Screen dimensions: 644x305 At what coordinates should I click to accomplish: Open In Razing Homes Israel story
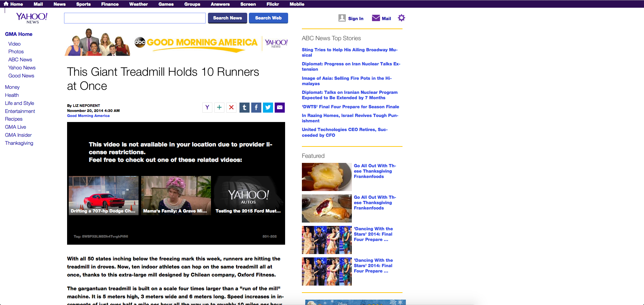click(x=350, y=118)
